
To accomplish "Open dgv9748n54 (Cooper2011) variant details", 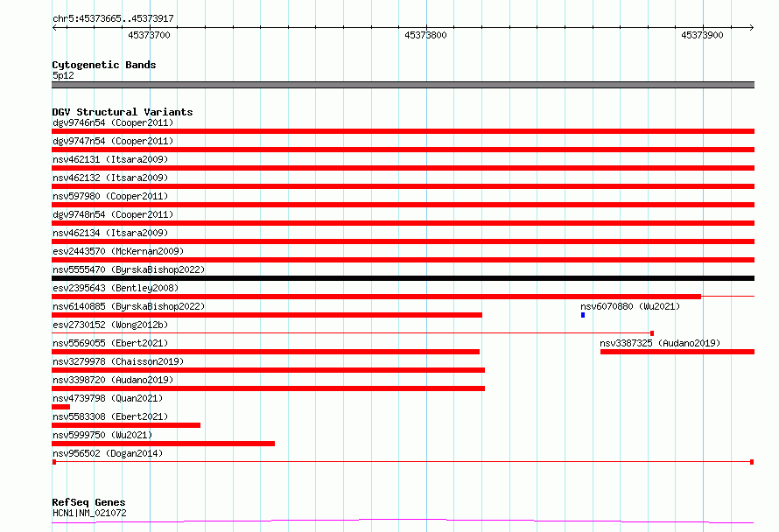I will click(x=113, y=214).
